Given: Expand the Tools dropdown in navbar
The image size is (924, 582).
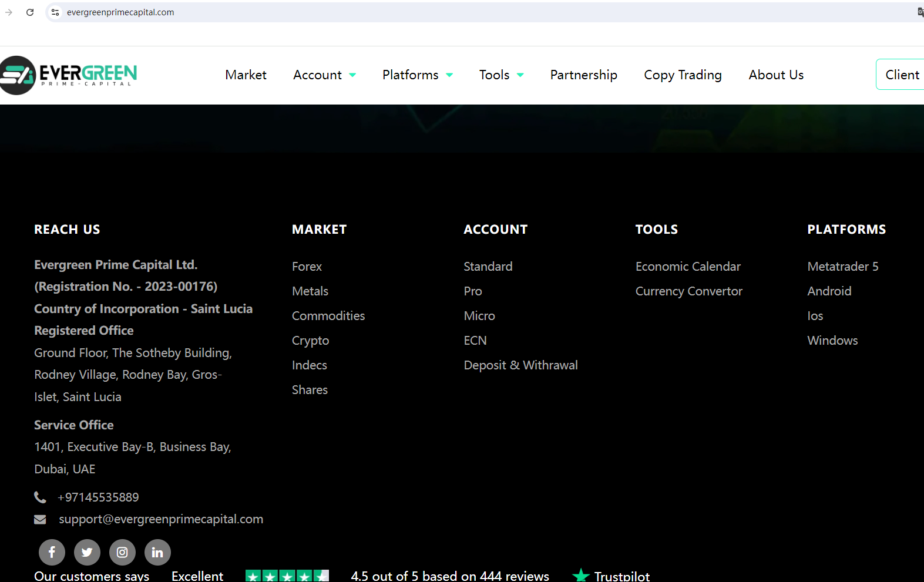Looking at the screenshot, I should pyautogui.click(x=501, y=75).
